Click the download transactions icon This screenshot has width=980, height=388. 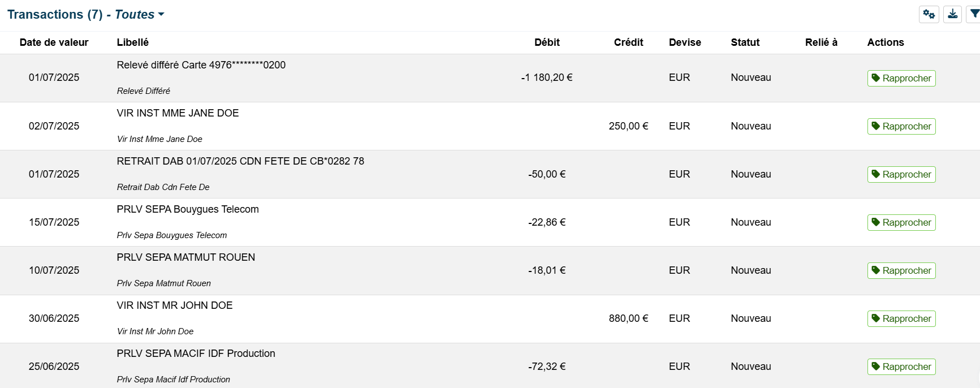[x=952, y=14]
